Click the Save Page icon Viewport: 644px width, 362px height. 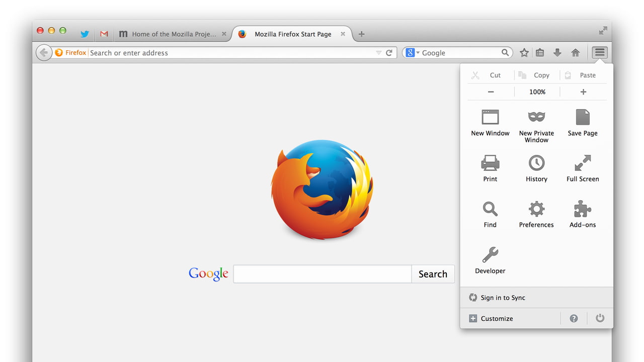point(583,117)
